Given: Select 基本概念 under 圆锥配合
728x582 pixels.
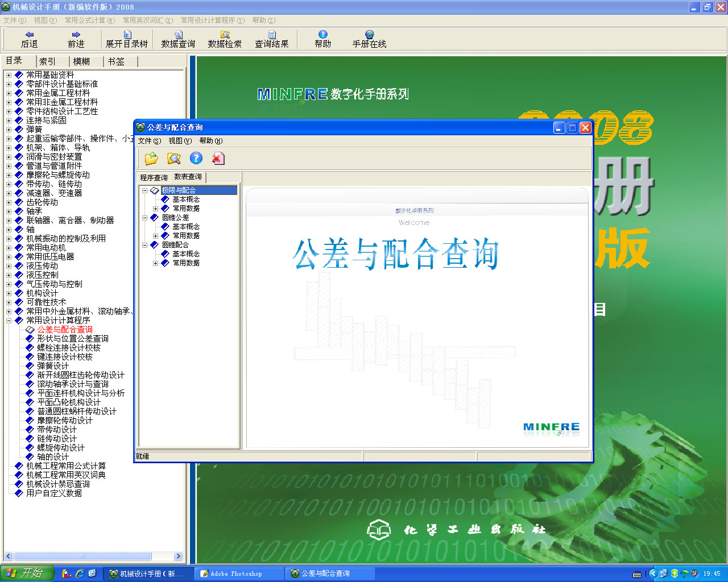Looking at the screenshot, I should coord(186,254).
